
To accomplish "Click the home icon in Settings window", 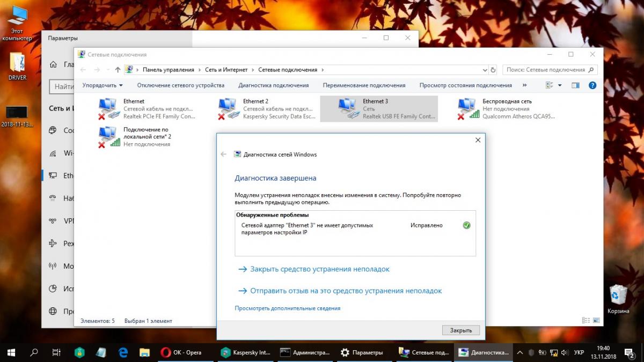I will [x=53, y=64].
